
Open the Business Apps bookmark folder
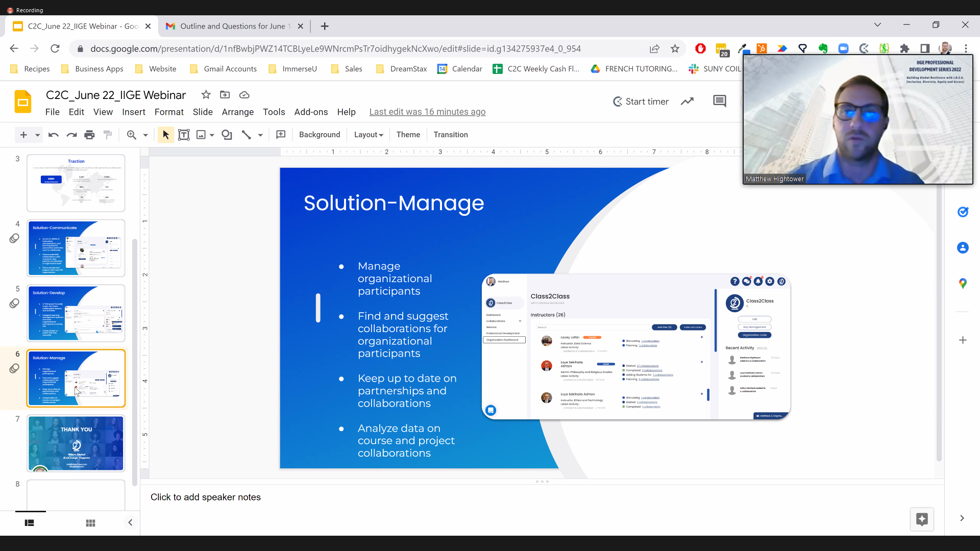click(x=92, y=69)
